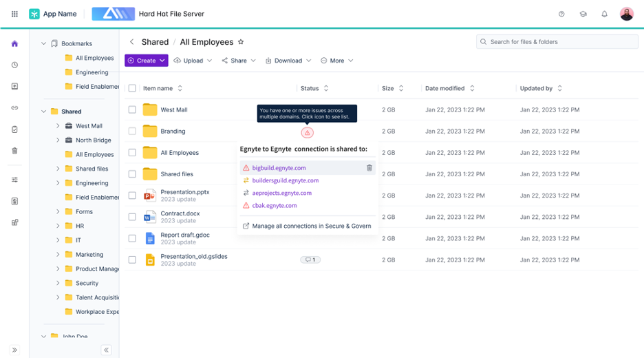Click the red warning icon on Branding row

[x=308, y=132]
